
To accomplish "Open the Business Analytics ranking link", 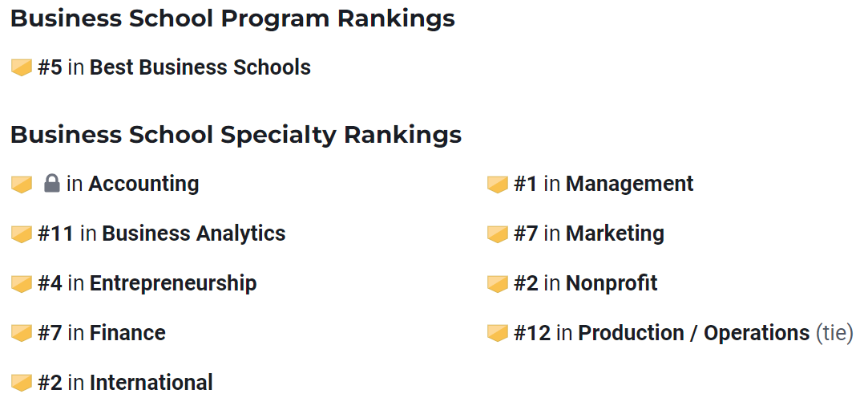I will (x=194, y=233).
